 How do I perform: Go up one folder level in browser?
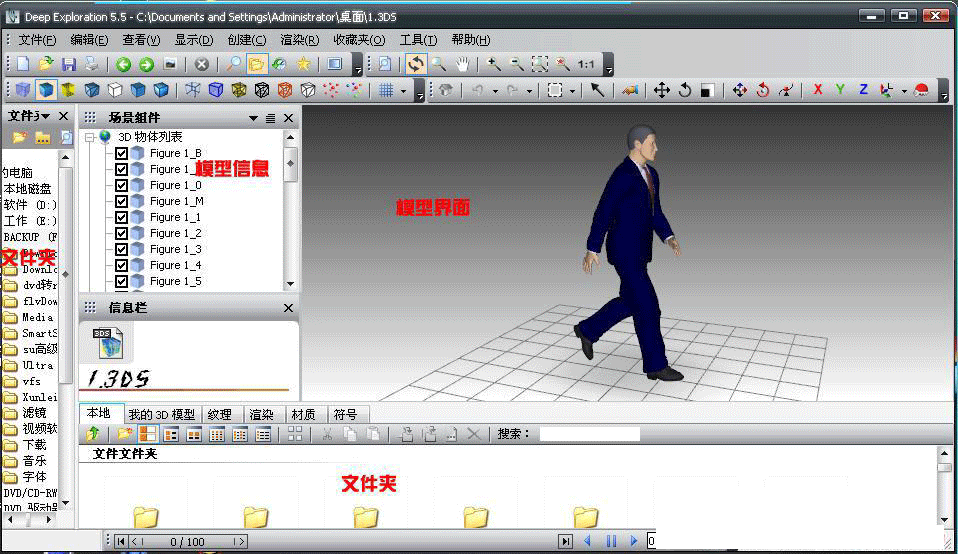pyautogui.click(x=93, y=434)
